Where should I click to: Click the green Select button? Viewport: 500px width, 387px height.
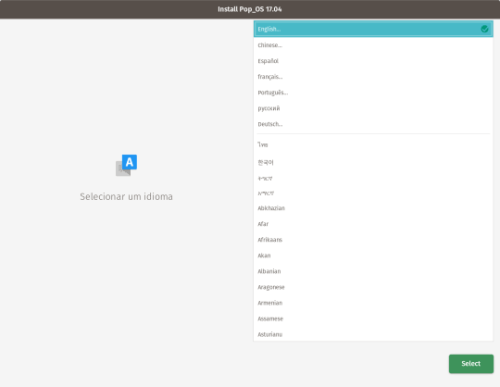click(x=471, y=364)
